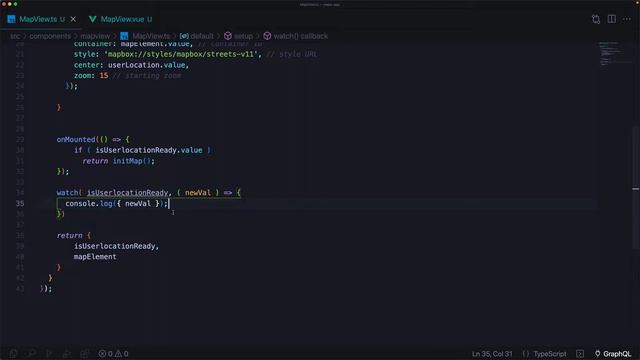
Task: Click the newVal parameter in watch callback
Action: (x=198, y=193)
